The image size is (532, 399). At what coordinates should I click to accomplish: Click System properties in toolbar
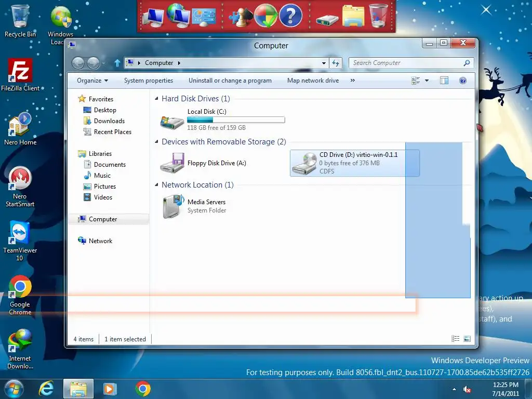(149, 81)
